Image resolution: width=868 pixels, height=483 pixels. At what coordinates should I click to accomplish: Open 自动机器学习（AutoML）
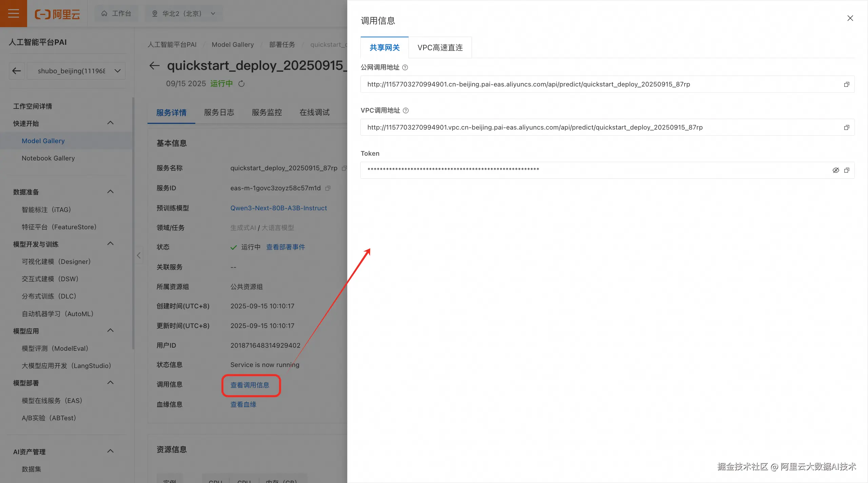57,314
